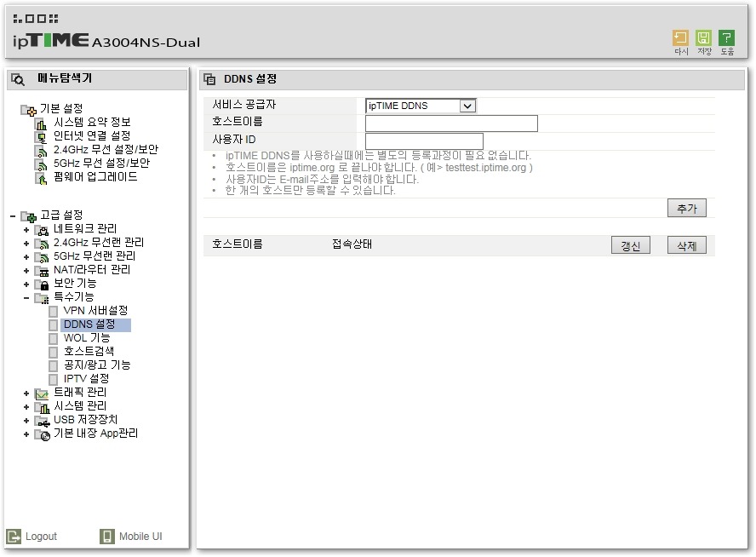Click the 호스트이름 column header in the host list
Viewport: 756px width, 557px height.
pyautogui.click(x=238, y=244)
